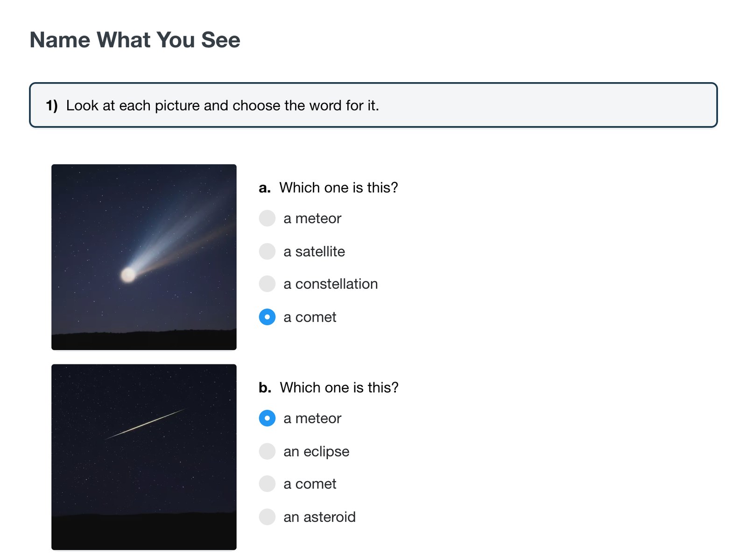The image size is (747, 560).
Task: Select the eclipse radio button
Action: pos(267,451)
